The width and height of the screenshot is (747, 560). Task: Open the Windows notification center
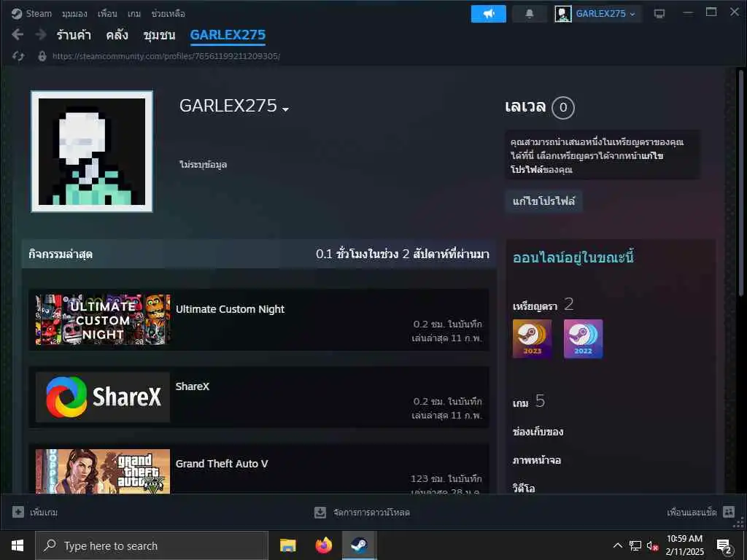(x=724, y=546)
